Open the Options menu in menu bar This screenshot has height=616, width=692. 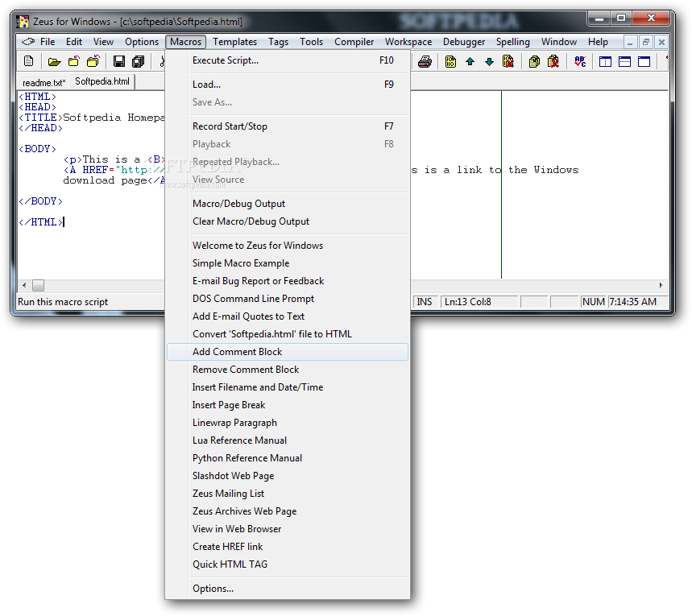[x=142, y=42]
